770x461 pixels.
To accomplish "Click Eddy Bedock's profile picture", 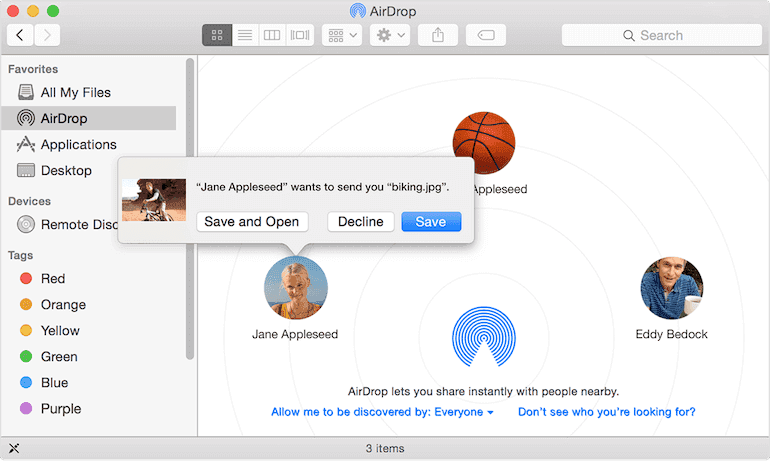I will point(671,288).
